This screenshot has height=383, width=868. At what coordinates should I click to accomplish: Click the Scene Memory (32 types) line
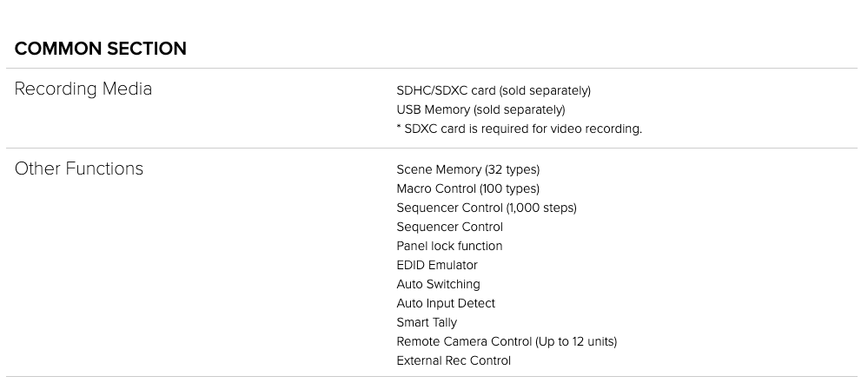(468, 169)
